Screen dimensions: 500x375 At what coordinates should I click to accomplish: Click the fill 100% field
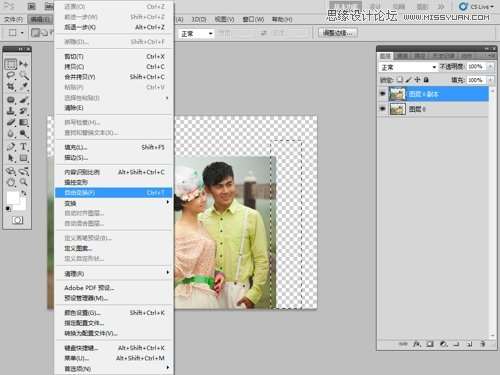click(x=477, y=80)
